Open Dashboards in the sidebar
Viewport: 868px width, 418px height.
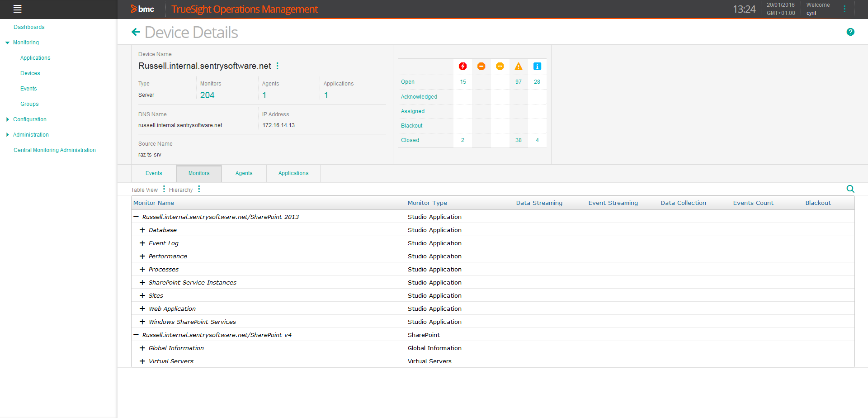click(29, 27)
